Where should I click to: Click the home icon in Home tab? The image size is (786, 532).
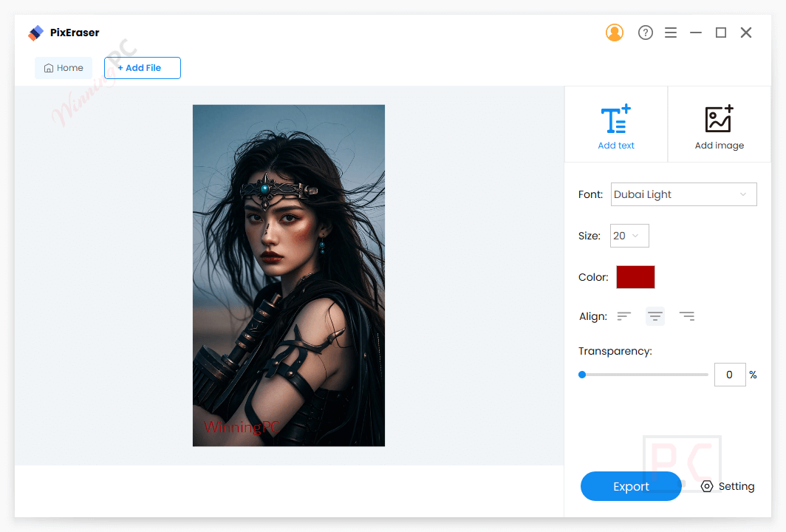tap(49, 68)
